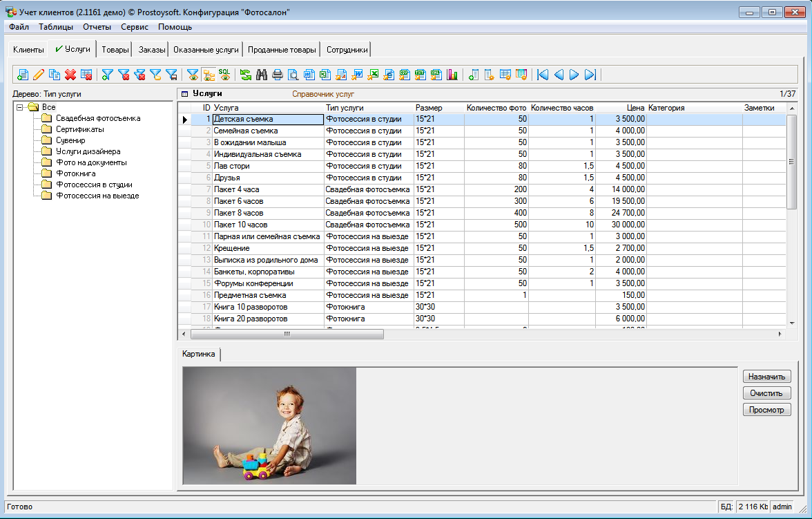Click the table-with-red-X delete all icon
Image resolution: width=812 pixels, height=519 pixels.
(86, 75)
